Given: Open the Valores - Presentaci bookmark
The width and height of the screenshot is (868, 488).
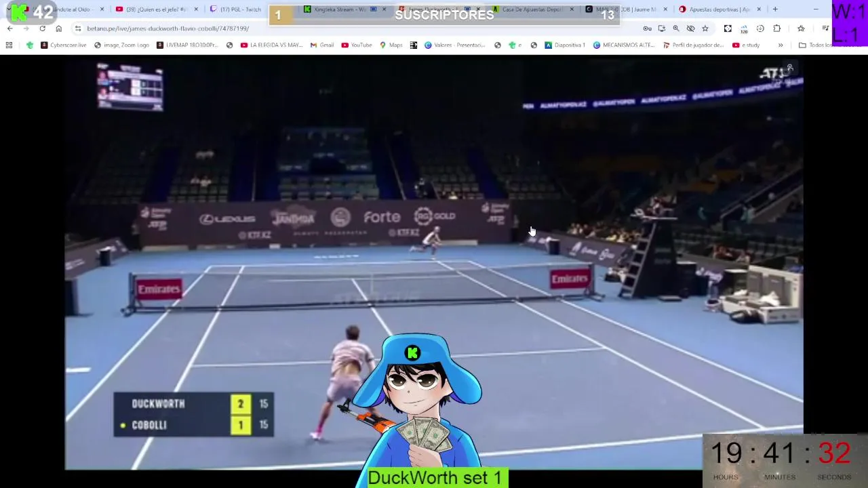Looking at the screenshot, I should pos(455,45).
